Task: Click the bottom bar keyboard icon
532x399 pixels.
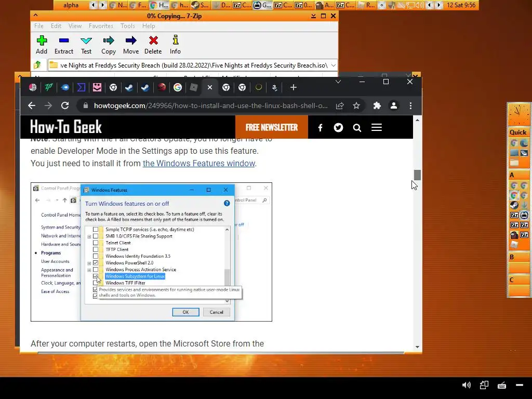Action: pyautogui.click(x=502, y=385)
